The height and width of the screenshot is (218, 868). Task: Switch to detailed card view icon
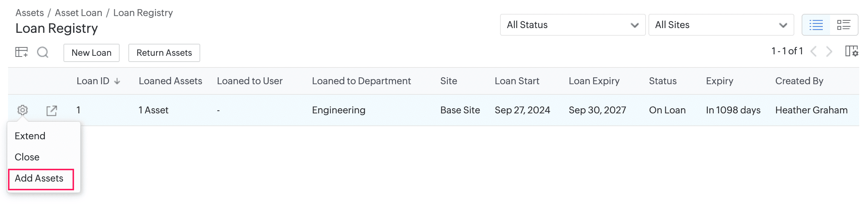(844, 25)
